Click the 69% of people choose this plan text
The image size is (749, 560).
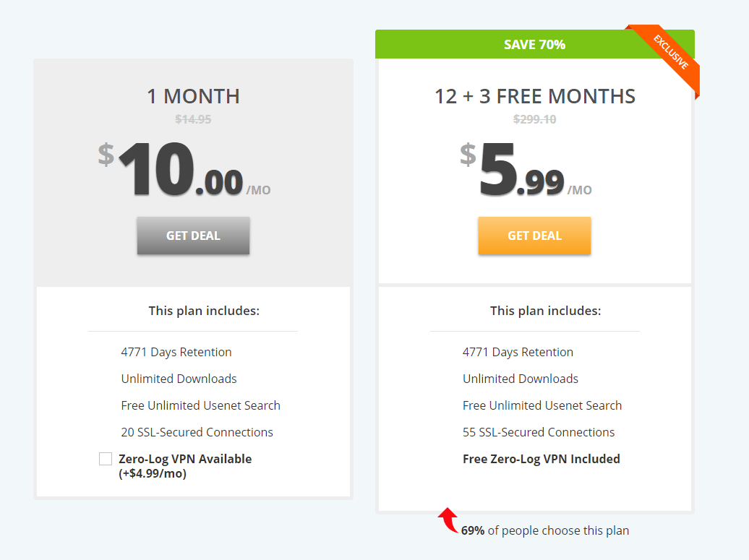click(545, 530)
